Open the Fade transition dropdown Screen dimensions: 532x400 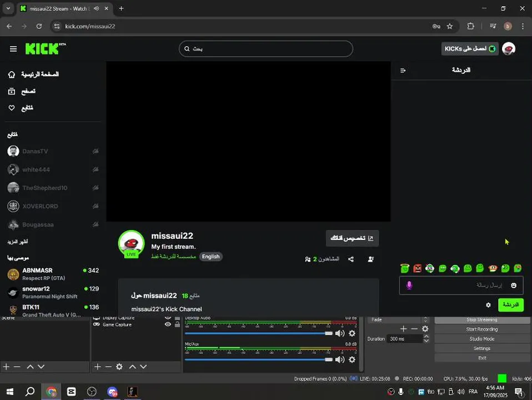tap(398, 319)
